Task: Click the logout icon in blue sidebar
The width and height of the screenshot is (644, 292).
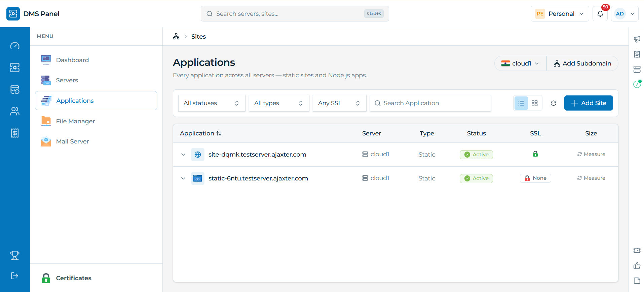Action: coord(15,276)
